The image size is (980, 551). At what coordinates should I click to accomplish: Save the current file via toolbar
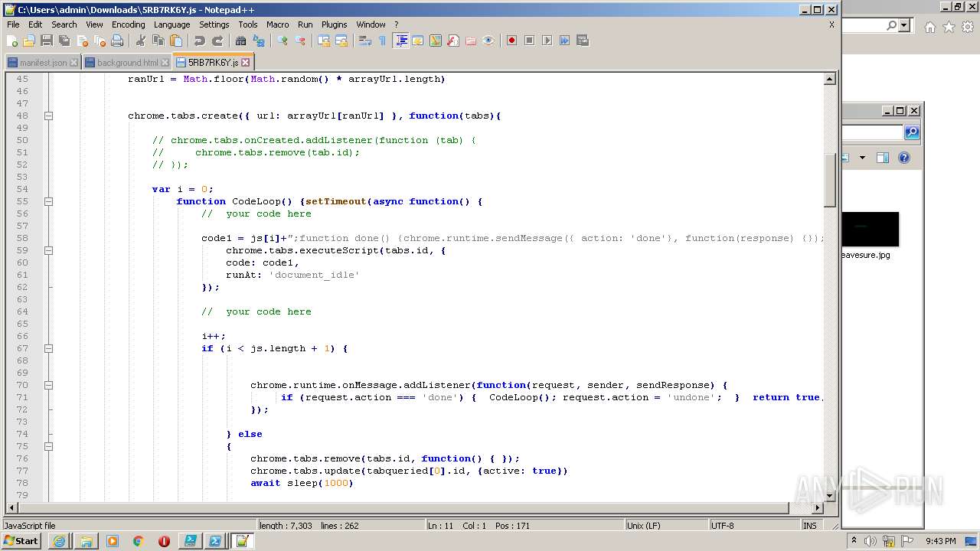pos(47,41)
